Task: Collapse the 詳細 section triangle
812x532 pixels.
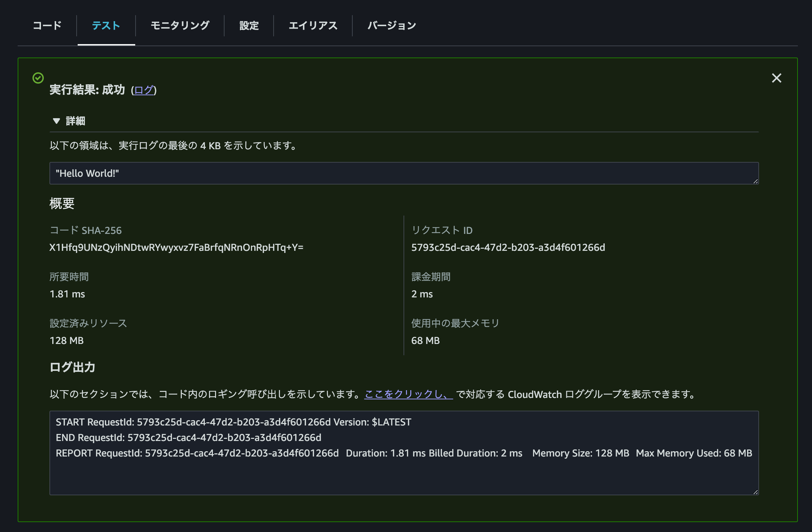Action: pyautogui.click(x=56, y=121)
